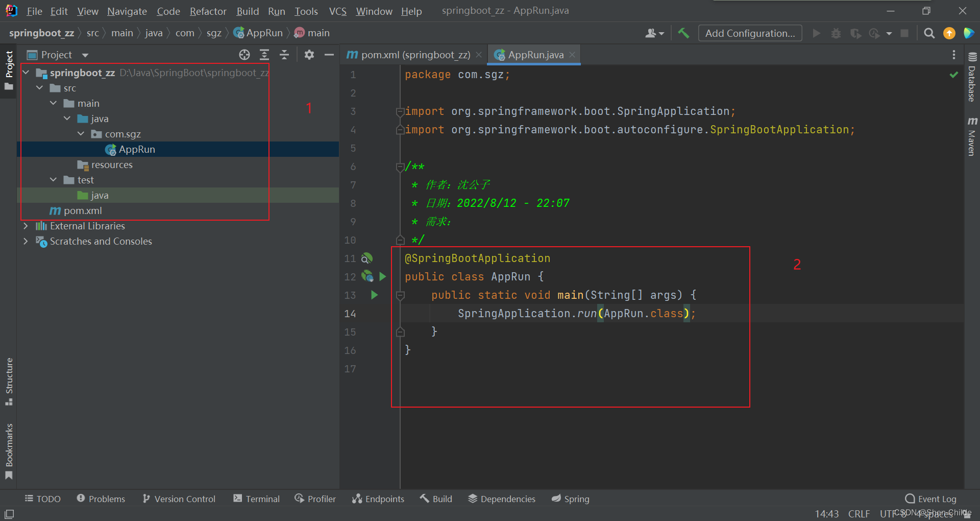
Task: Open the Spring tool window
Action: click(x=570, y=499)
